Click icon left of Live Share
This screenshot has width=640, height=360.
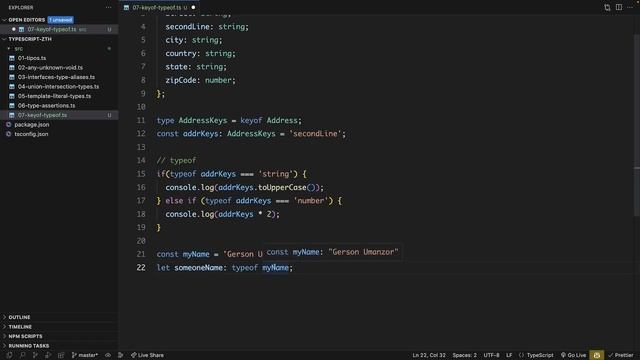pos(120,355)
